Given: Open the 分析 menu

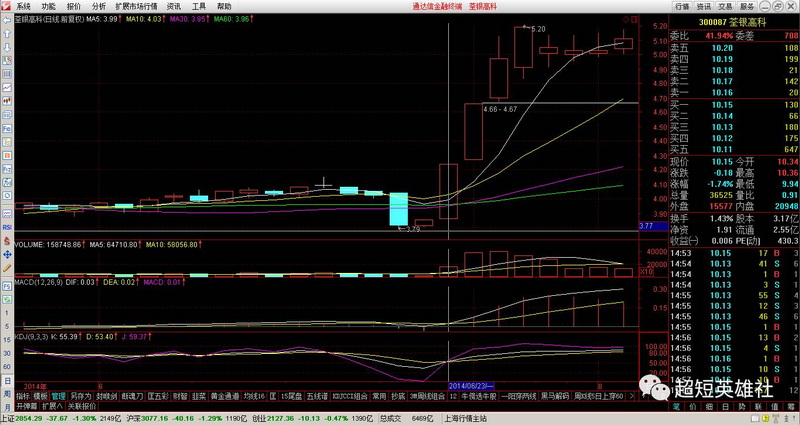Looking at the screenshot, I should pyautogui.click(x=99, y=6).
